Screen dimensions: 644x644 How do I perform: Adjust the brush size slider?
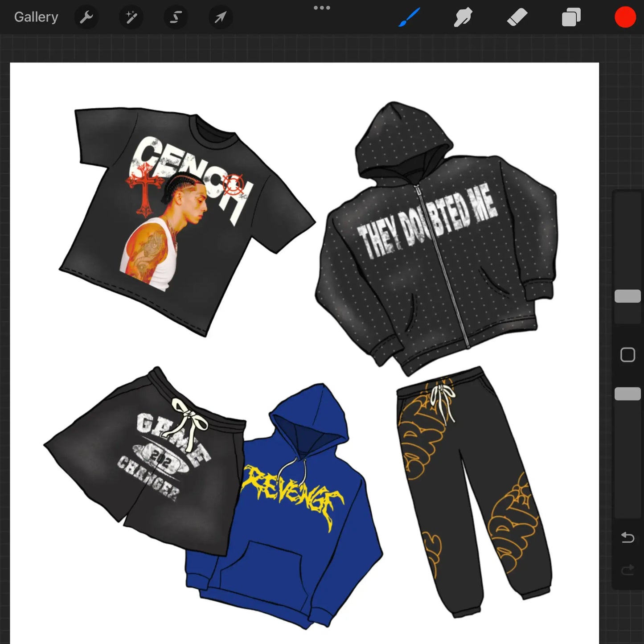click(x=628, y=296)
